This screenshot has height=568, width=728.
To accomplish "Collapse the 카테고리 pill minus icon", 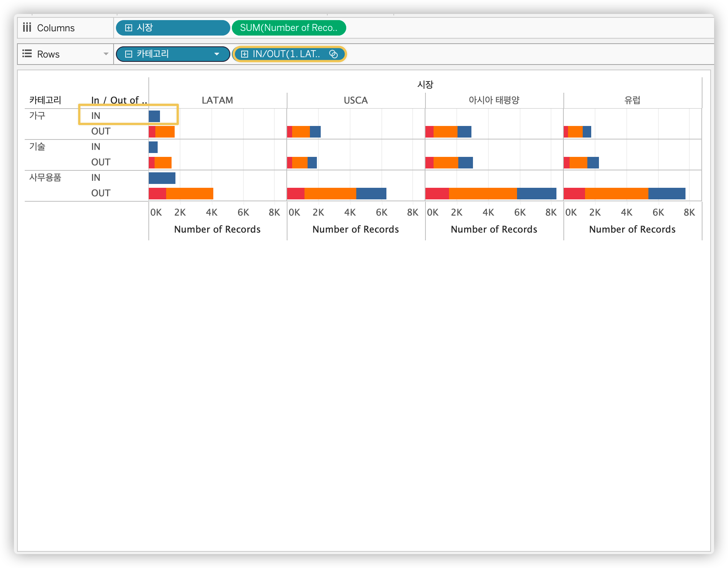I will (x=129, y=54).
